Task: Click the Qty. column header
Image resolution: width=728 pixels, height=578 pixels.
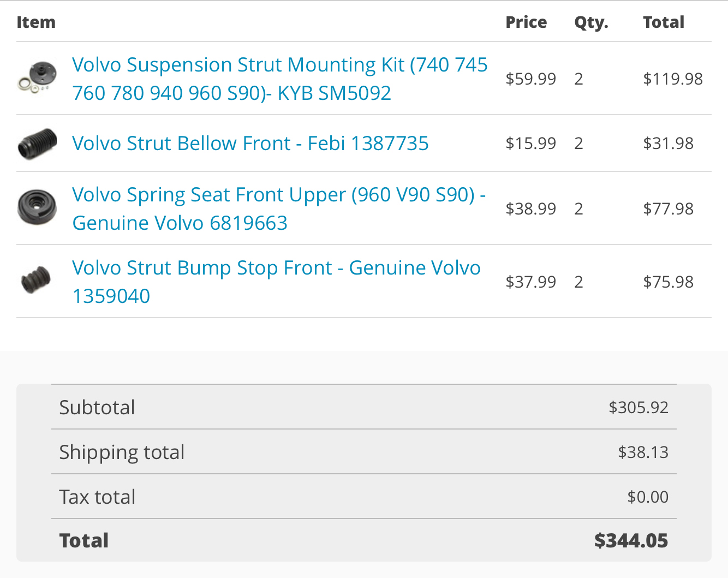Action: point(591,22)
